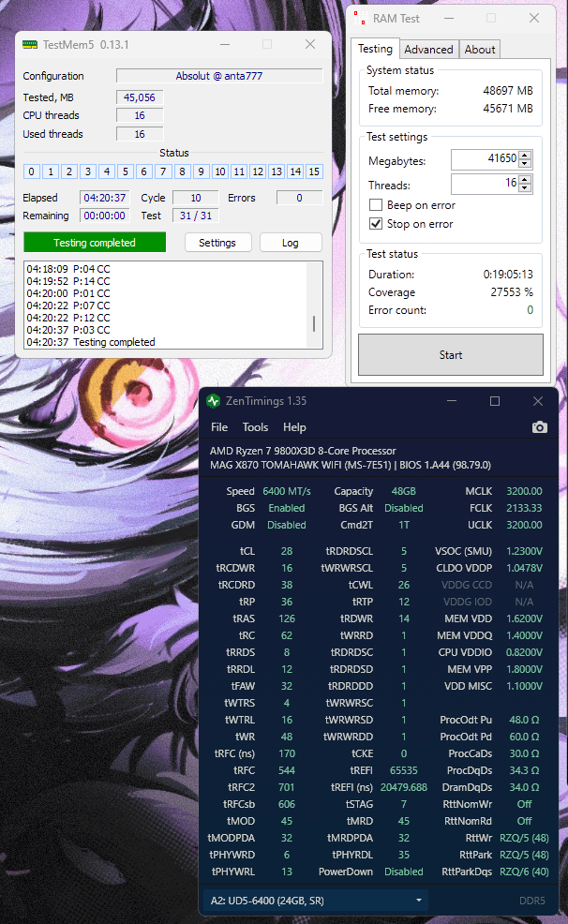Click the Absolut @ anta777 configuration field
This screenshot has height=924, width=568.
tap(219, 76)
